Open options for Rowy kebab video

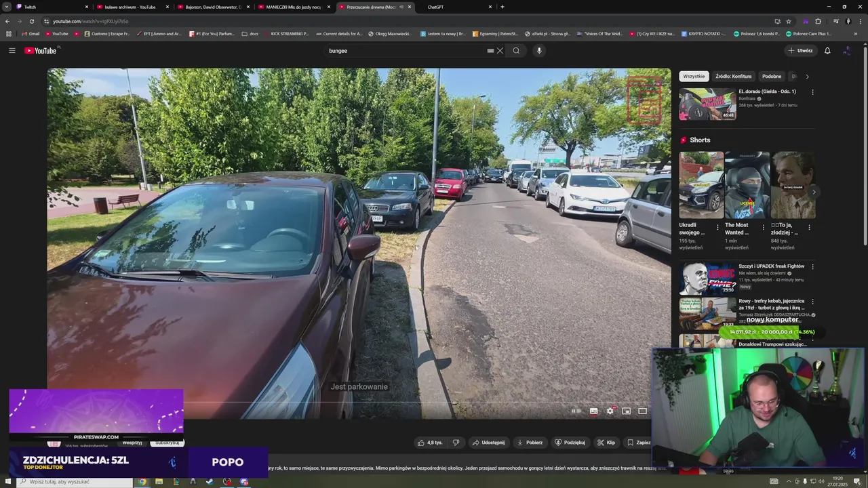pyautogui.click(x=812, y=301)
